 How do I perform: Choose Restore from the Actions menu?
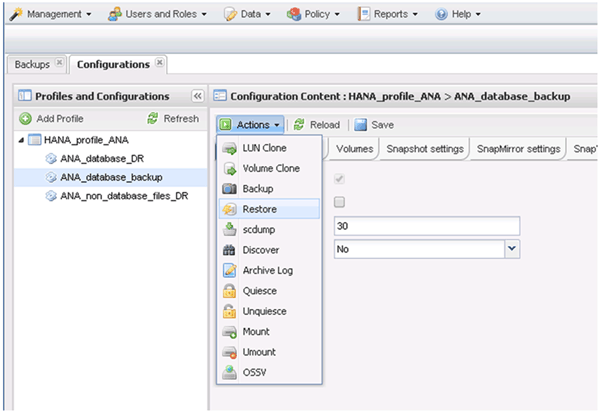(269, 209)
